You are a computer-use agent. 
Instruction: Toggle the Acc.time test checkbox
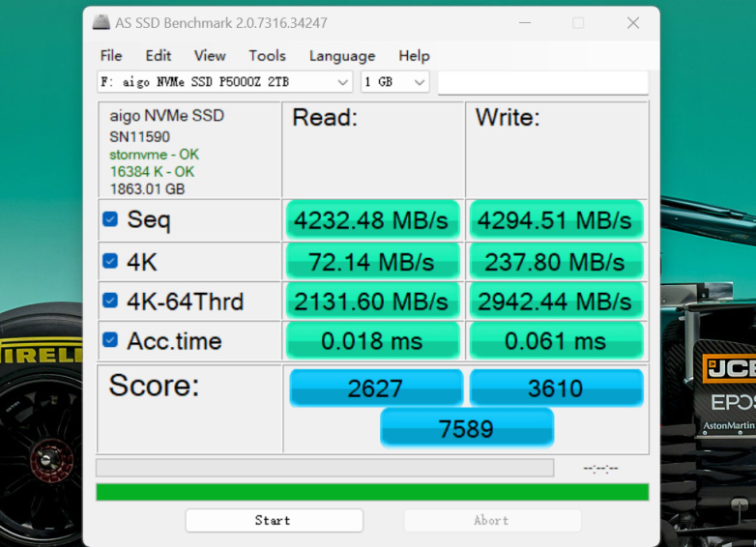[110, 340]
